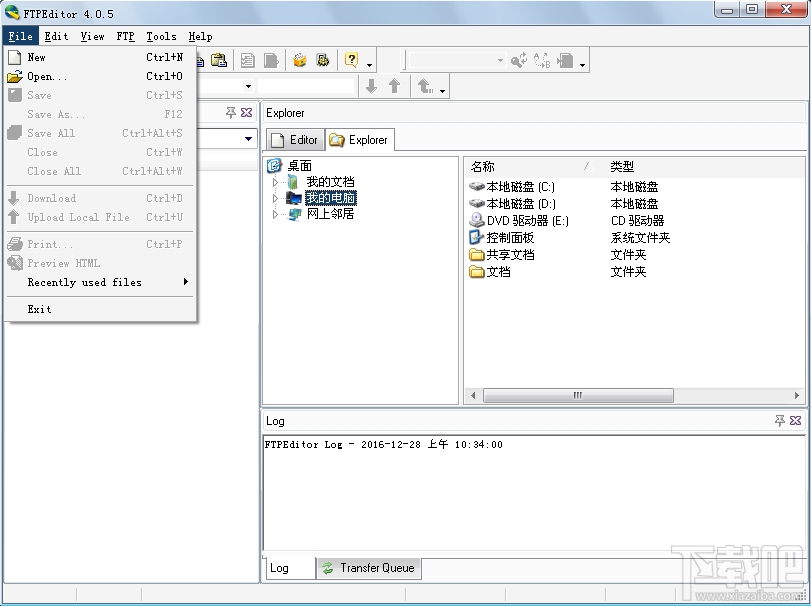Sort by the 名称 column header

click(x=535, y=166)
